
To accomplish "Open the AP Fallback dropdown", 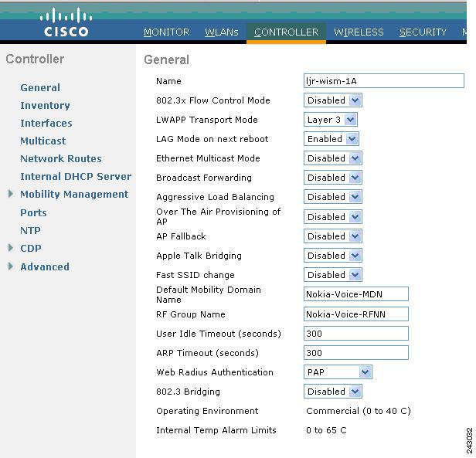I will pos(333,236).
